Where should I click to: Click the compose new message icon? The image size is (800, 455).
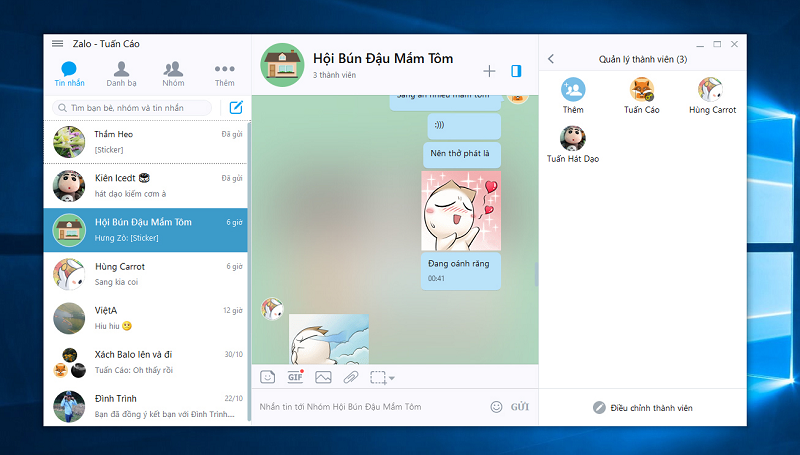(236, 108)
